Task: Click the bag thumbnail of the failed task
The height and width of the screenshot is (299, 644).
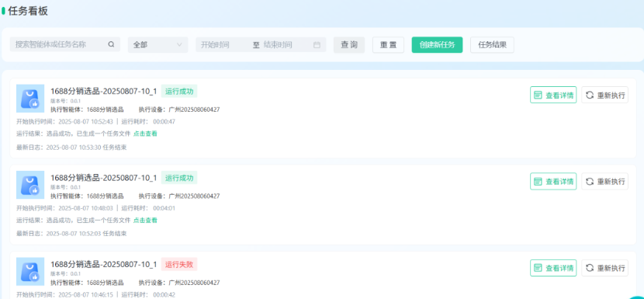Action: [30, 272]
